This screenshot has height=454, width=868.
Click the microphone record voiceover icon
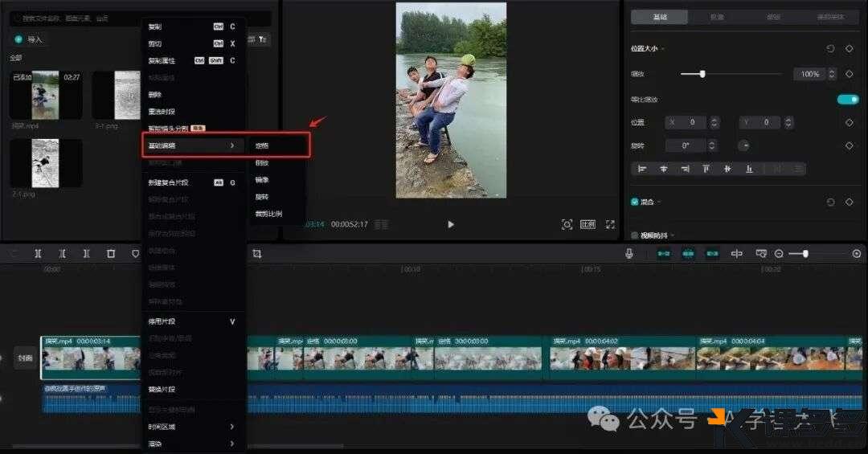(629, 254)
